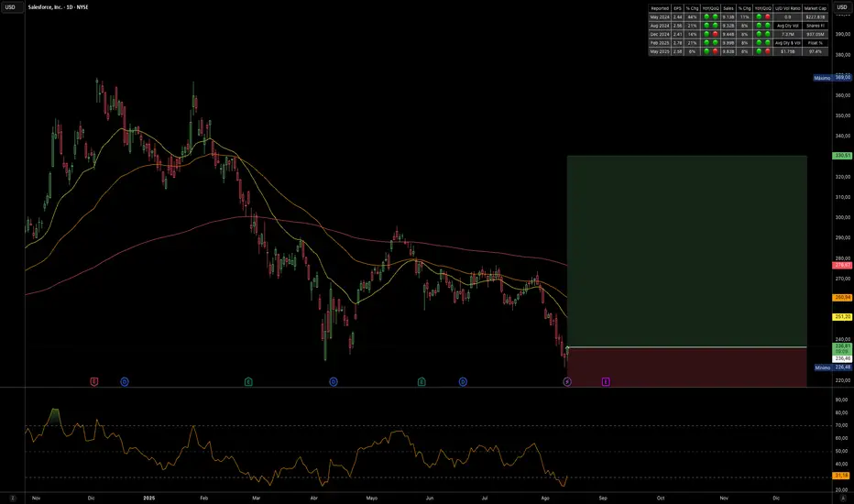Image resolution: width=854 pixels, height=504 pixels.
Task: Click the blue dividend marker in April
Action: coord(334,382)
